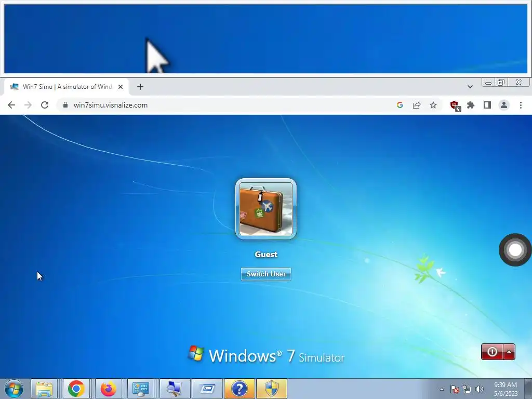The width and height of the screenshot is (532, 399).
Task: Click the red shut down power button
Action: (493, 352)
